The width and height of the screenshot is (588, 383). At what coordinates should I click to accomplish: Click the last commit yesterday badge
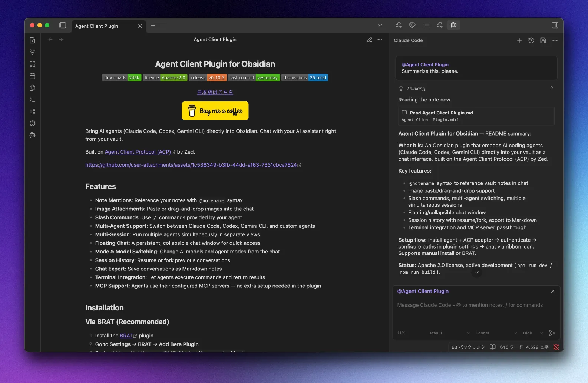254,78
